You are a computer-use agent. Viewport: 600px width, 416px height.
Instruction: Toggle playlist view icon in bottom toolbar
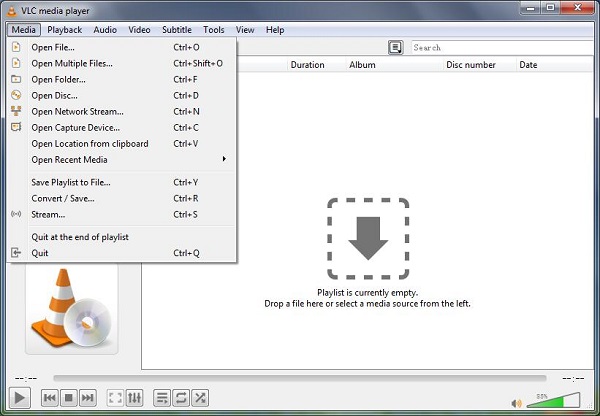(162, 398)
